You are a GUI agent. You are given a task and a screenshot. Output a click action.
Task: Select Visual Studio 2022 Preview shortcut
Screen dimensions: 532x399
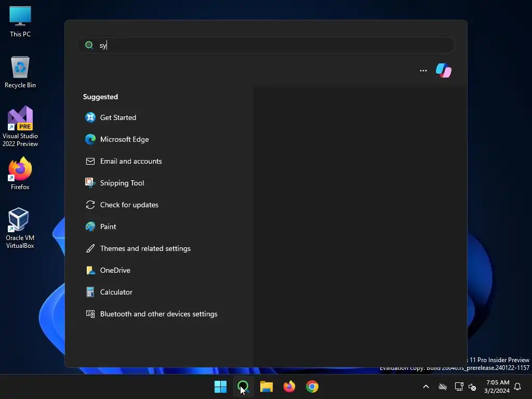[x=20, y=126]
